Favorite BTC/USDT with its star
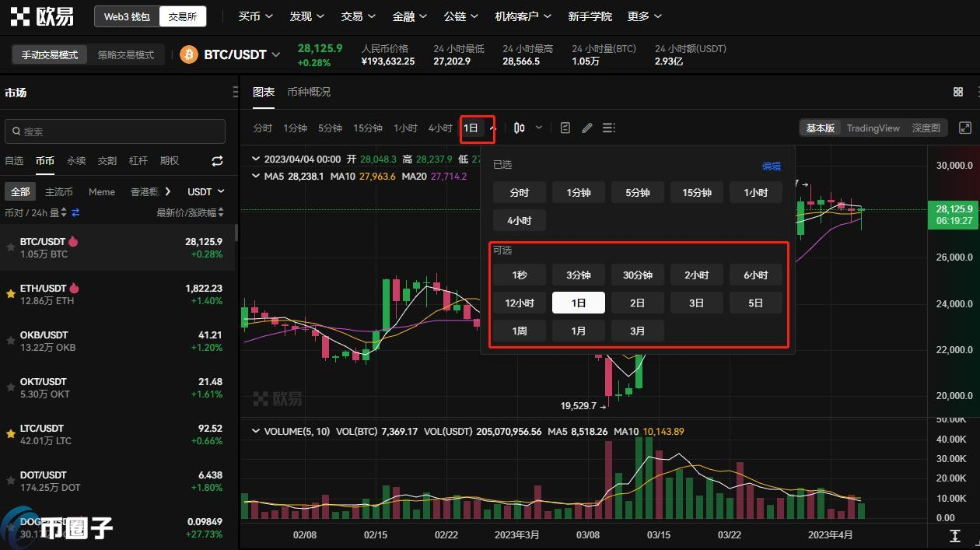This screenshot has height=550, width=980. click(x=11, y=247)
